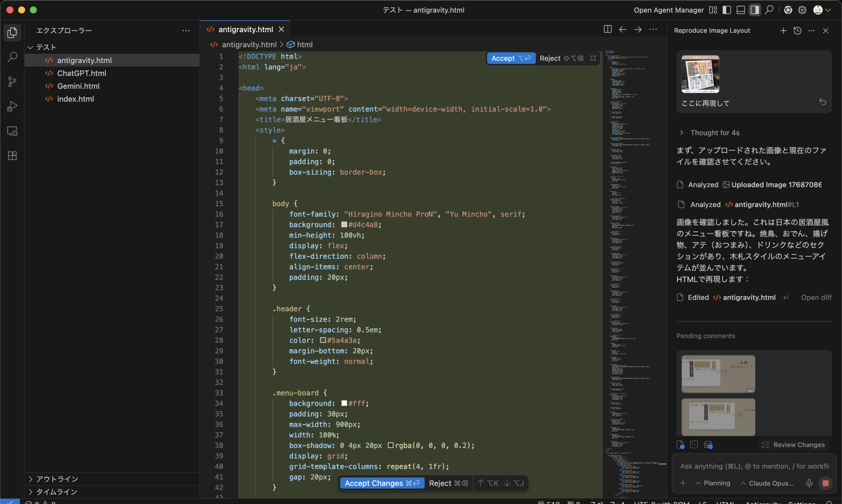Open the Source Control view in activity bar

[x=12, y=81]
